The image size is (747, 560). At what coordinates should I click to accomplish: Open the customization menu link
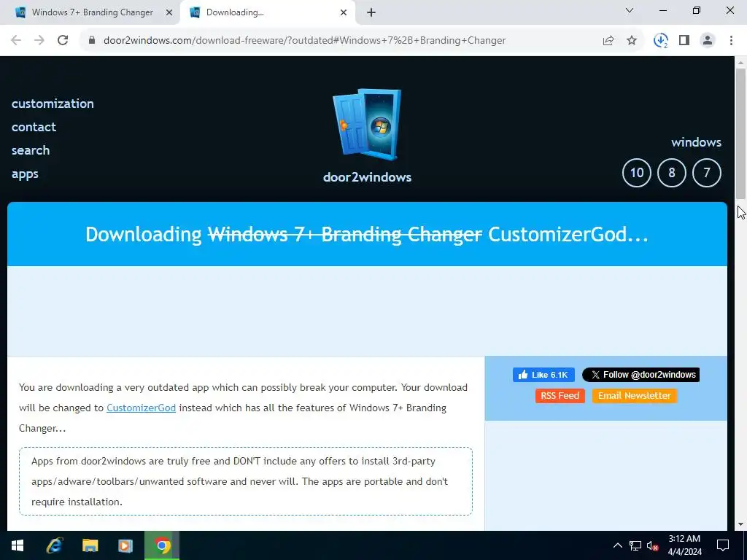tap(53, 104)
